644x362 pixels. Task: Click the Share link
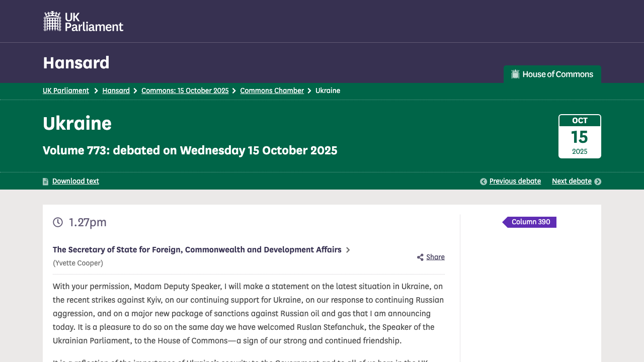coord(435,257)
